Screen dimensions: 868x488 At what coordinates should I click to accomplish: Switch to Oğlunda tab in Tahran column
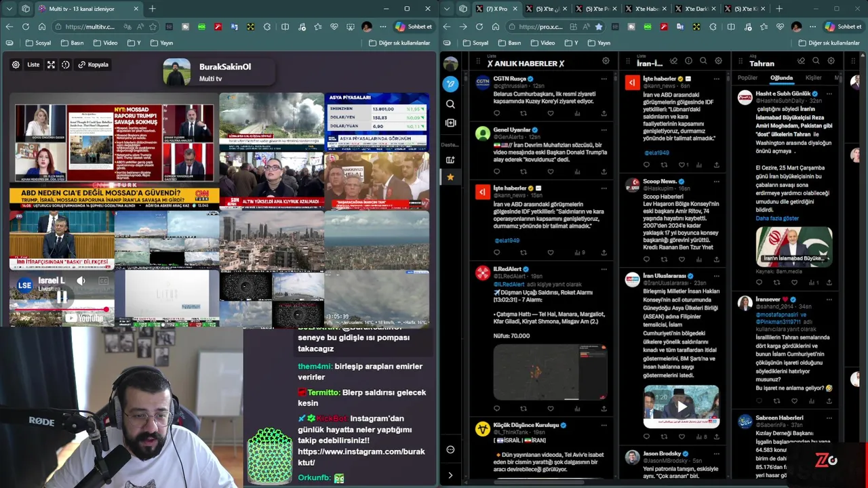(x=781, y=78)
